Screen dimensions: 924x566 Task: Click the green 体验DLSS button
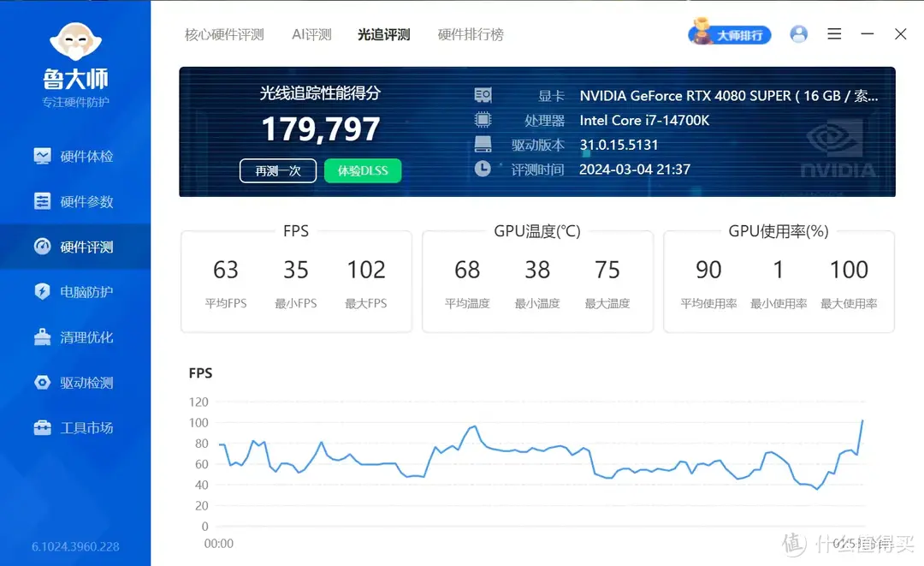tap(363, 170)
